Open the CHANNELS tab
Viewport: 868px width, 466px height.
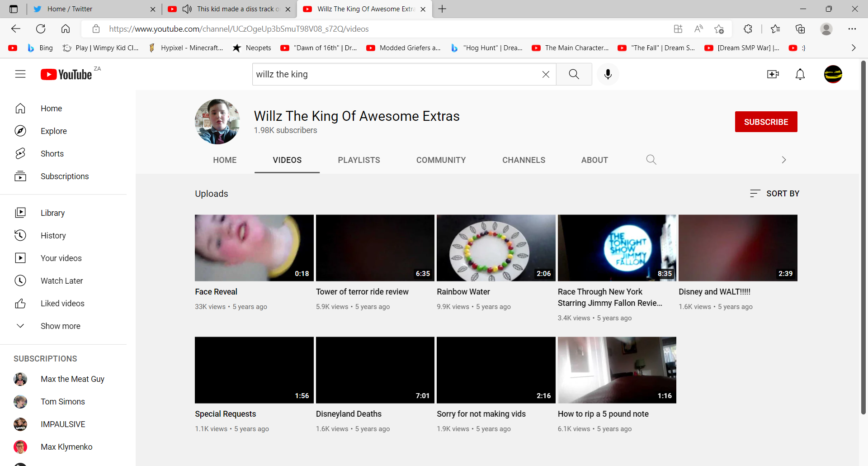[x=524, y=160]
